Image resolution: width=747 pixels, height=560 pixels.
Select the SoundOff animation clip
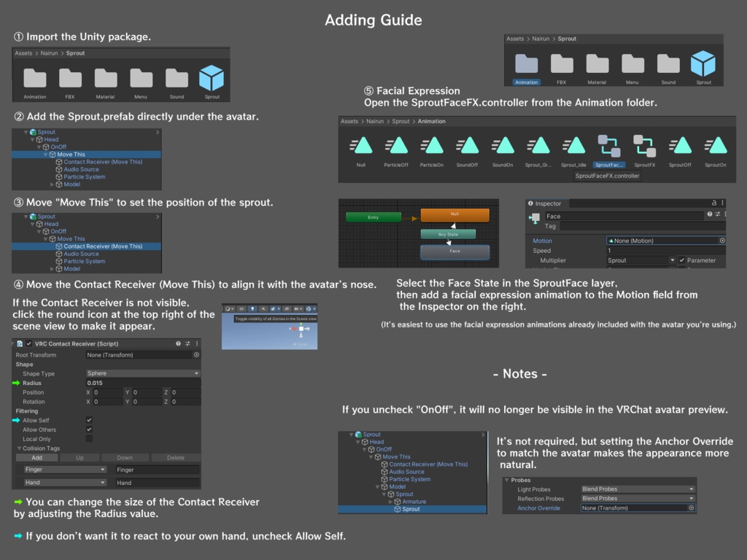click(x=467, y=150)
